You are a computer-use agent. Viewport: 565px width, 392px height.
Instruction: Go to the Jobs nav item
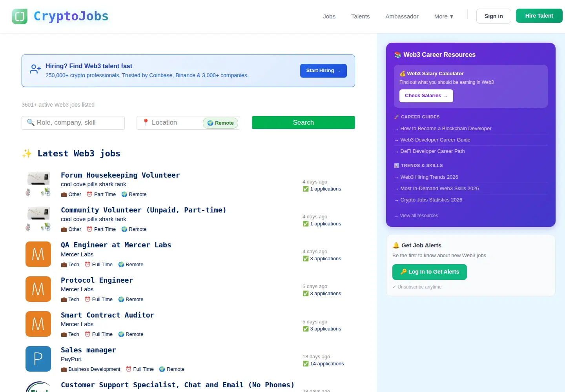pyautogui.click(x=329, y=16)
